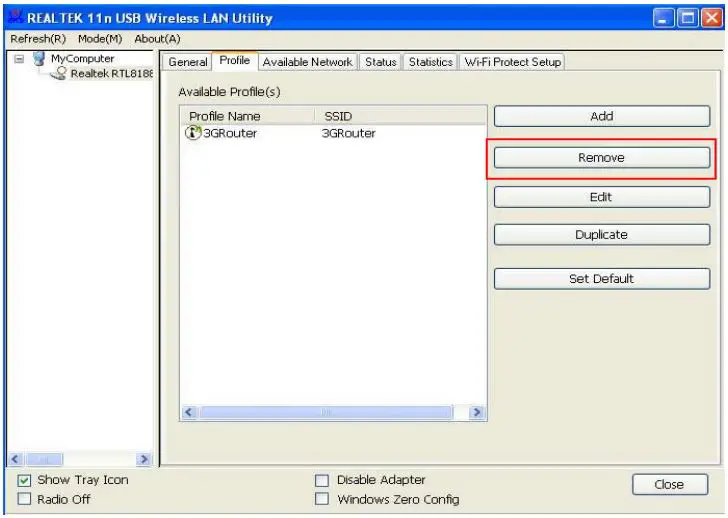The width and height of the screenshot is (728, 518).
Task: Enable the Radio Off checkbox
Action: [24, 499]
